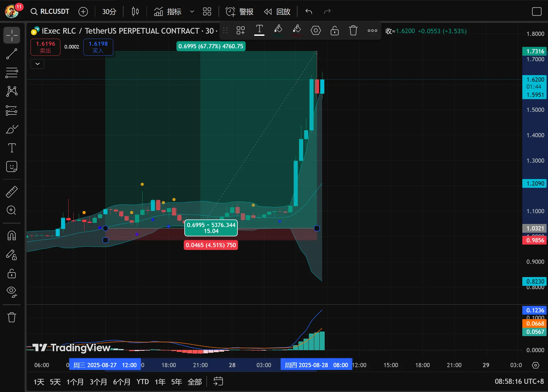Grab the floating toolbar drag handle
Screen dimensions: 548x392
pyautogui.click(x=225, y=31)
